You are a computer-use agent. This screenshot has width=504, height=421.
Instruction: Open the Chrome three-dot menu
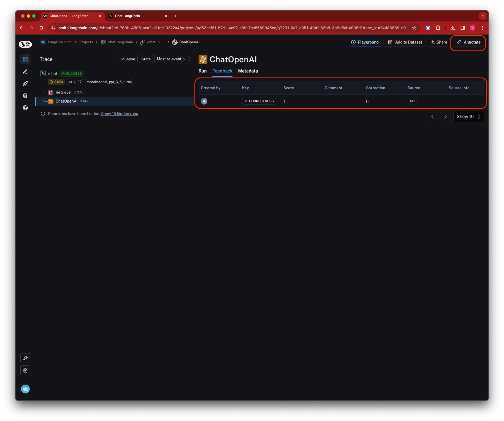coord(483,28)
